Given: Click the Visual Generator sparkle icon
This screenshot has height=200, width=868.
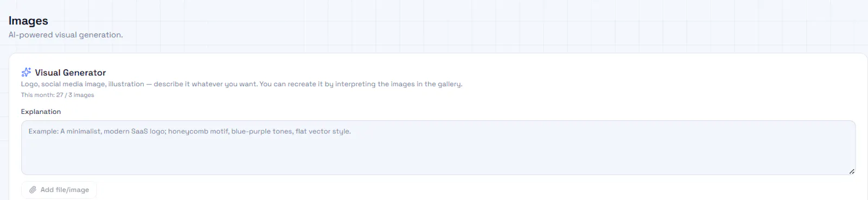Looking at the screenshot, I should [x=26, y=73].
